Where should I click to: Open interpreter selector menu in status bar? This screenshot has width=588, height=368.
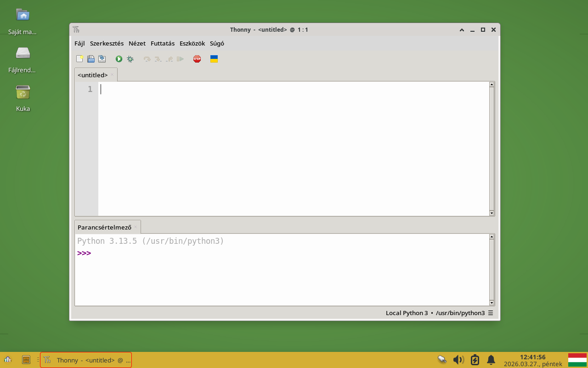click(x=491, y=313)
